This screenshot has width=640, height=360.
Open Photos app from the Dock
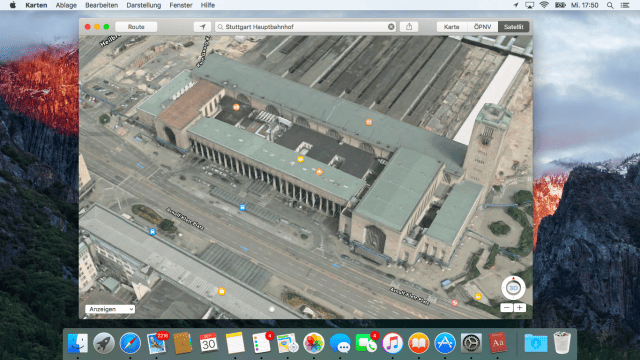(314, 343)
